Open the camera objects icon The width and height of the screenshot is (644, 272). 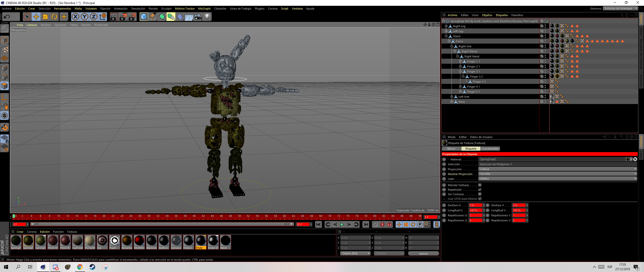point(198,17)
